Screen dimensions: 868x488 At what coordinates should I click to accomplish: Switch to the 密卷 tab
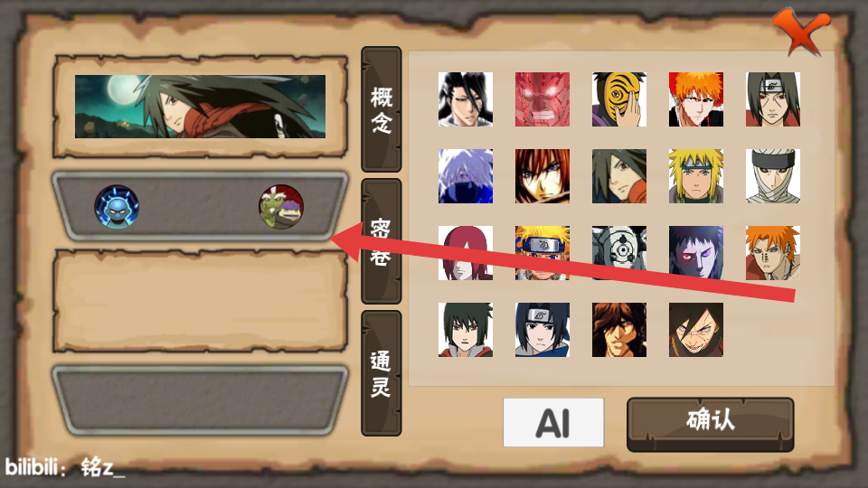click(x=382, y=241)
